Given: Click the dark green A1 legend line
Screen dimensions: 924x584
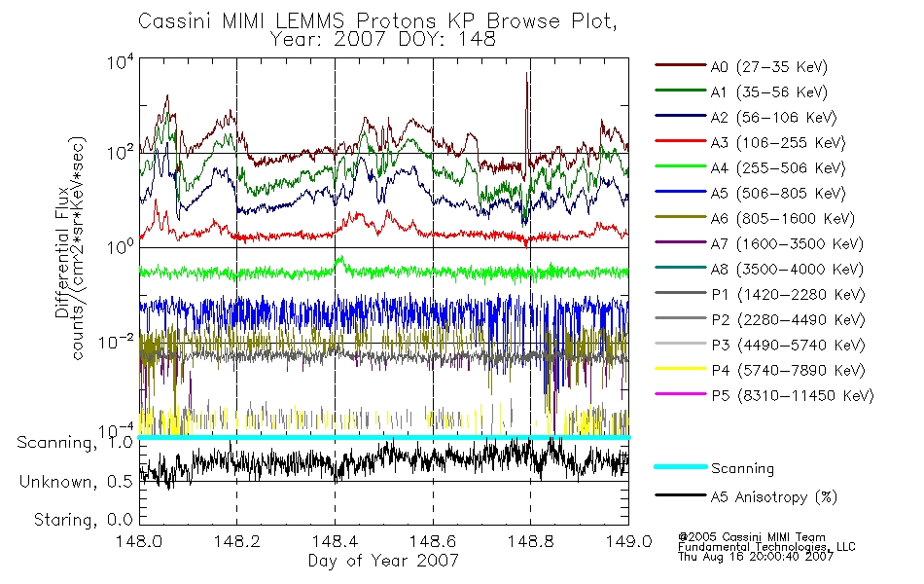Looking at the screenshot, I should pyautogui.click(x=681, y=91).
